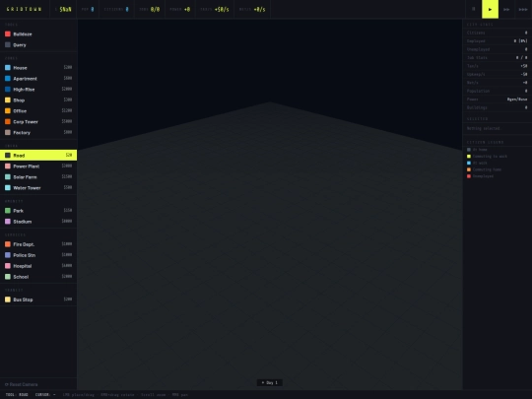532x399 pixels.
Task: Click the At work legend swatch
Action: (x=469, y=163)
